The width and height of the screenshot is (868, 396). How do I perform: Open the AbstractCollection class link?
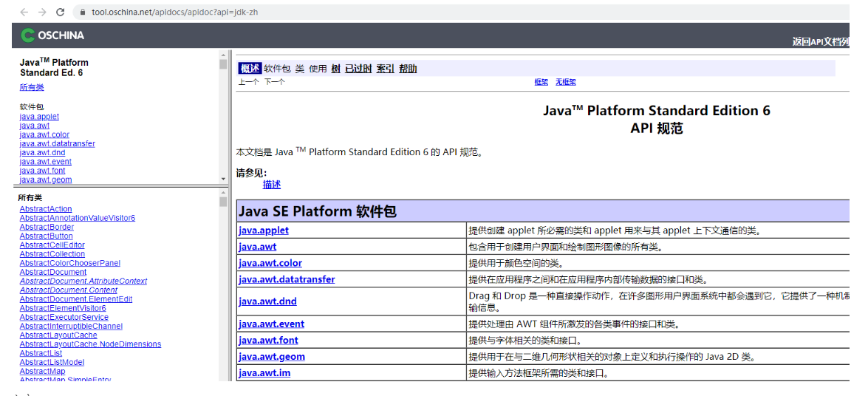click(x=52, y=253)
